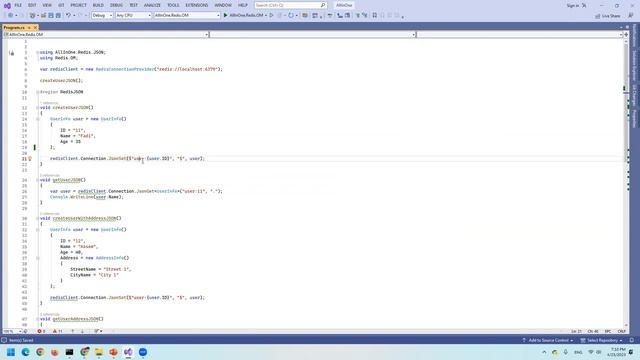Image resolution: width=640 pixels, height=360 pixels.
Task: Switch to Visual Studio taskbar icon
Action: (128, 352)
